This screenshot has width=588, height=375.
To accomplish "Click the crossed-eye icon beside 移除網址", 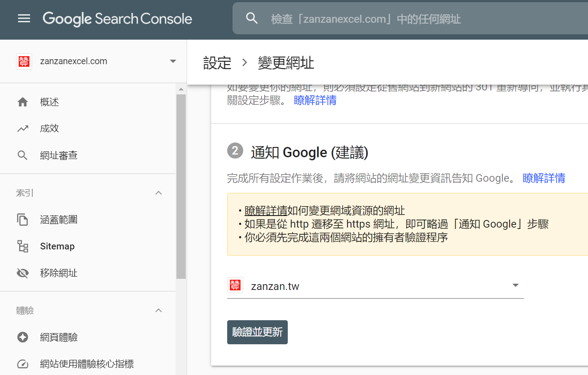I will (23, 273).
